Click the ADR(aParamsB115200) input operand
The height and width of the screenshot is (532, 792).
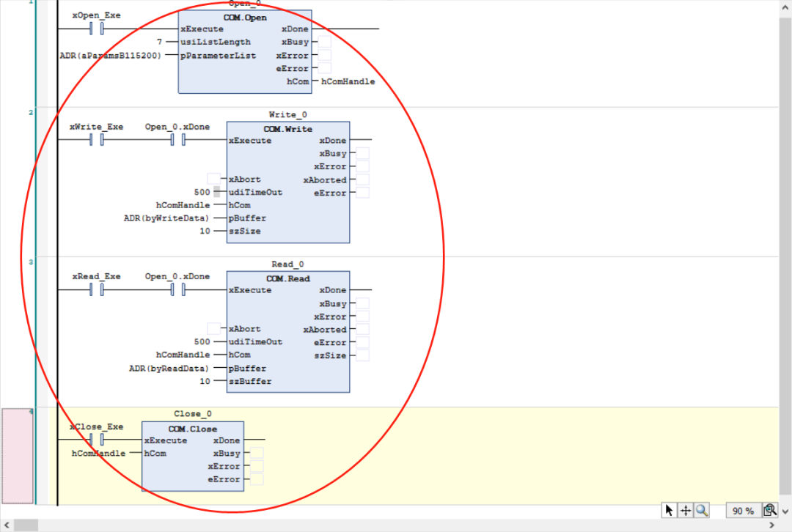click(111, 56)
